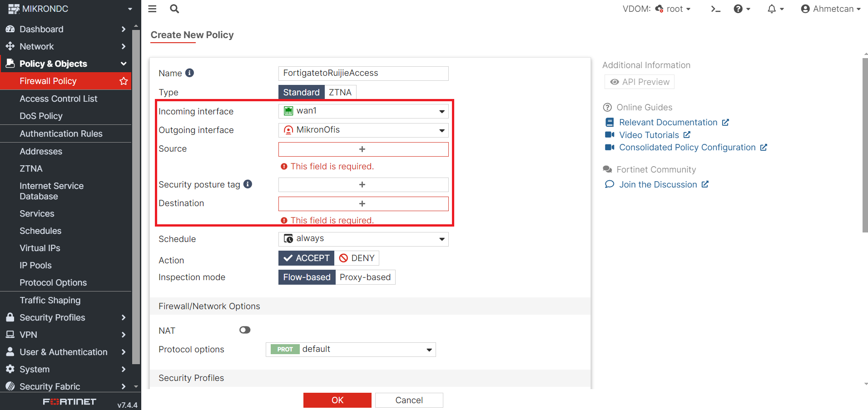Image resolution: width=868 pixels, height=410 pixels.
Task: Choose Flow-based inspection mode
Action: click(x=307, y=277)
